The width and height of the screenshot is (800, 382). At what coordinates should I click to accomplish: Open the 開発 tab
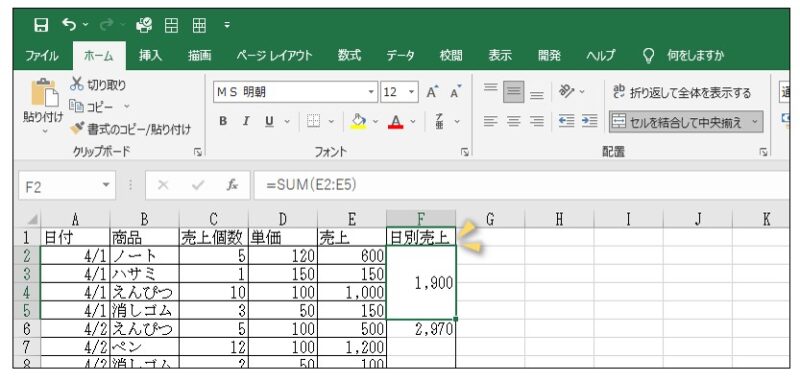tap(549, 56)
